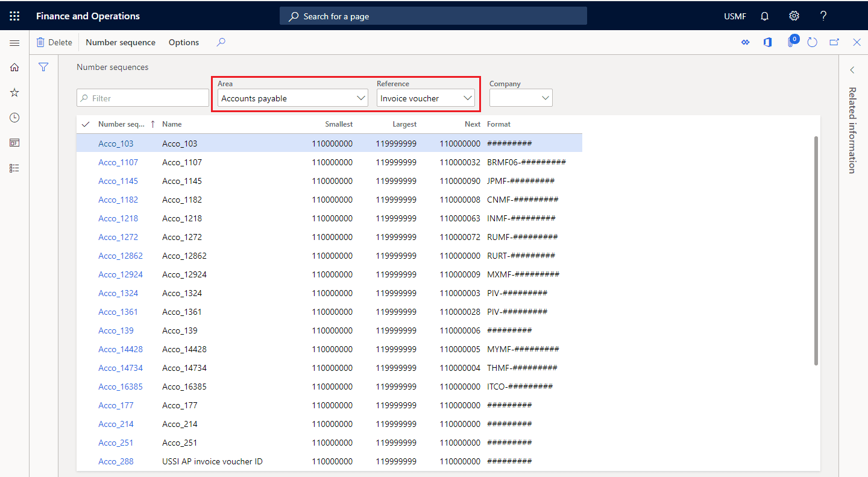Viewport: 868px width, 477px height.
Task: Click the Delete button
Action: pos(54,42)
